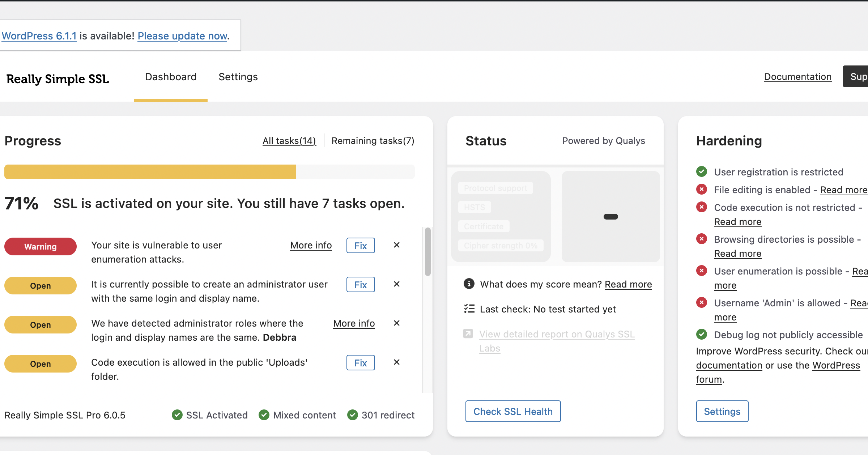
Task: Click red cross for Code execution not restricted
Action: pyautogui.click(x=702, y=207)
